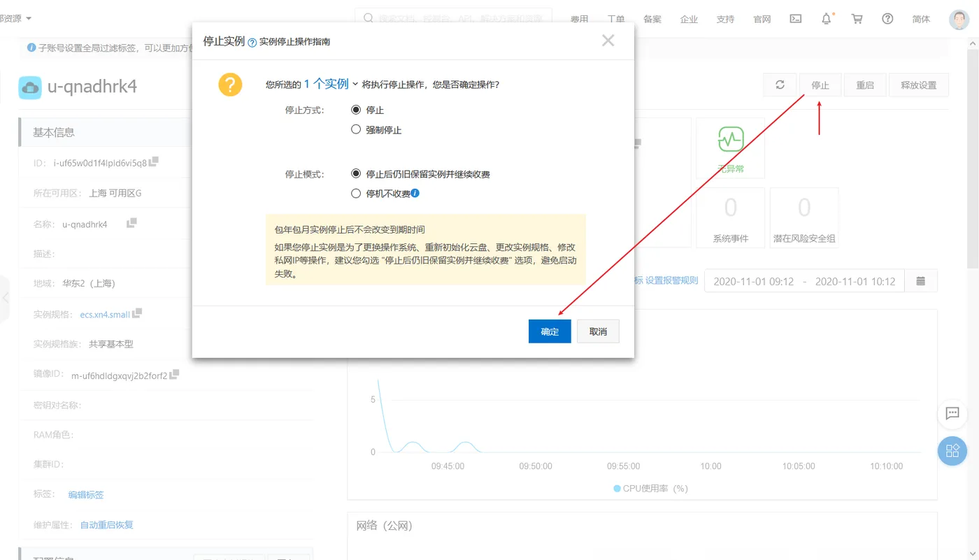Expand the collapsed left sidebar handle
This screenshot has width=979, height=560.
pyautogui.click(x=5, y=299)
